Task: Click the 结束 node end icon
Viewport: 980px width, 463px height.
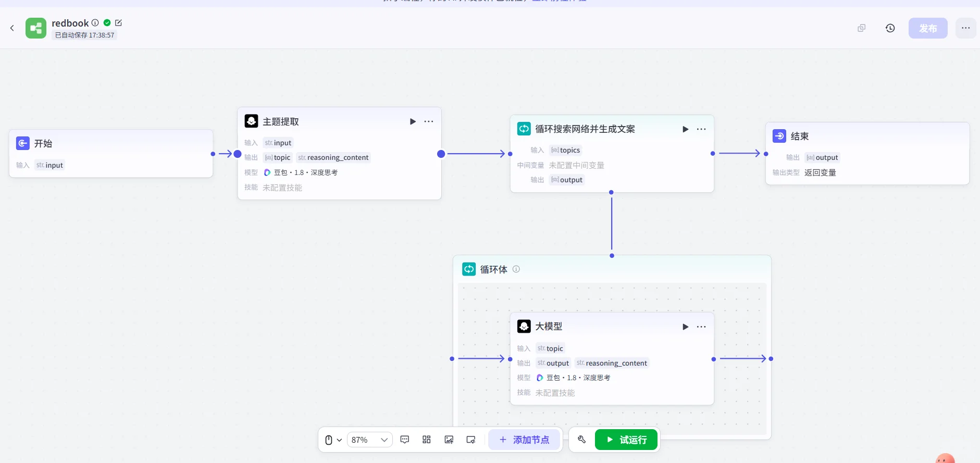Action: [779, 136]
